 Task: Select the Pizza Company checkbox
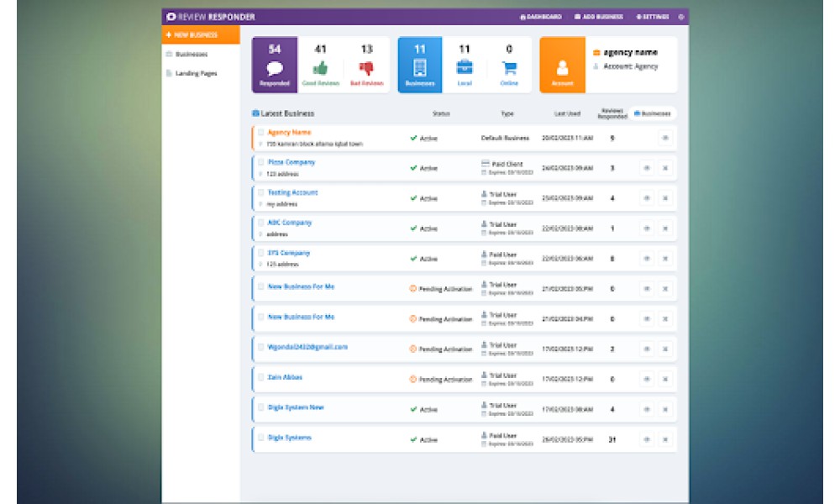tap(261, 162)
